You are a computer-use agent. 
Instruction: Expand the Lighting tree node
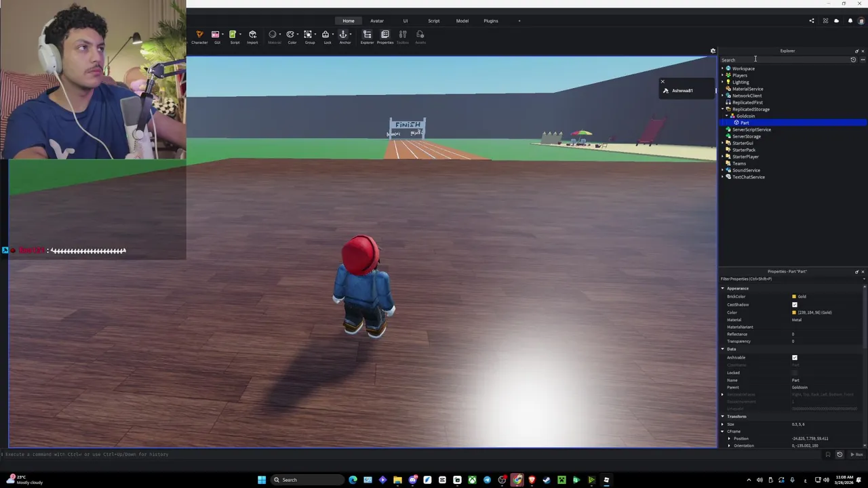coord(722,82)
